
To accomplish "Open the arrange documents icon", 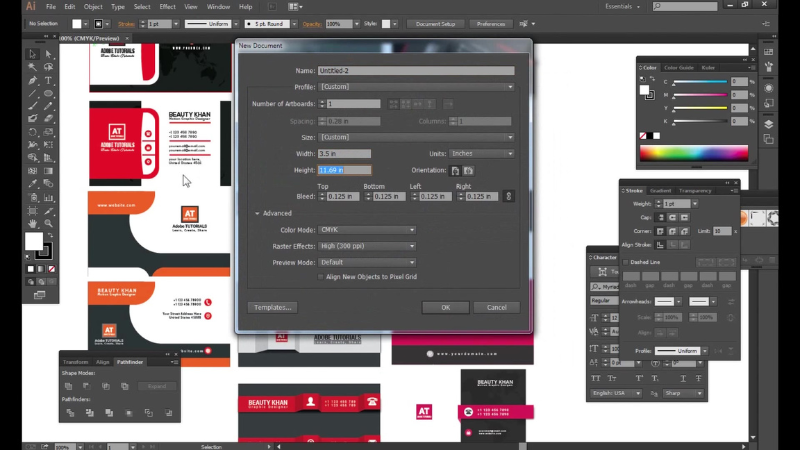I will point(295,7).
